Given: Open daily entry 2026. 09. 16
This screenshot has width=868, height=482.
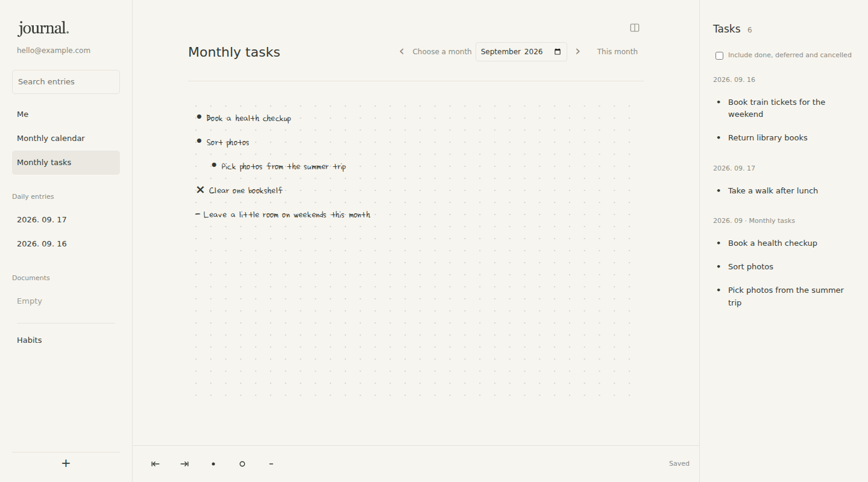Looking at the screenshot, I should (66, 244).
